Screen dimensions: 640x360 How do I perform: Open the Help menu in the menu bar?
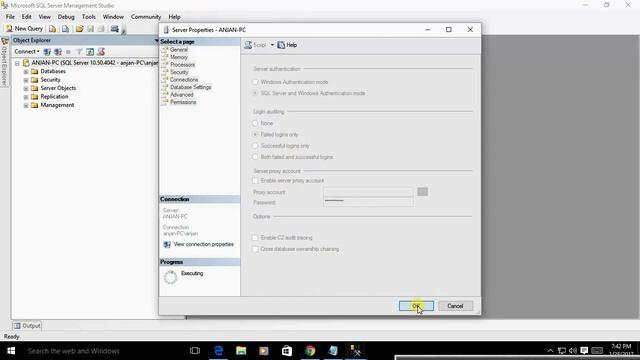(174, 17)
